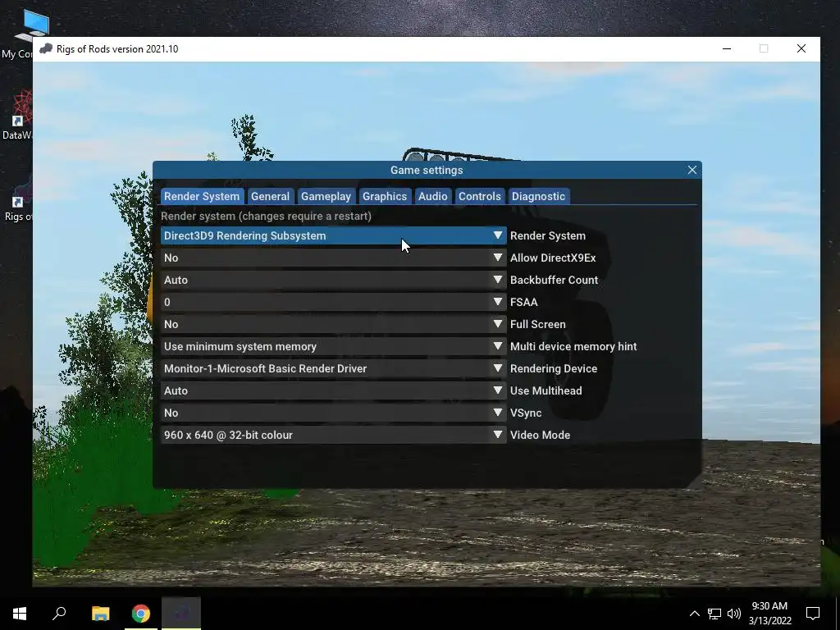Switch to the Render System tab

click(202, 196)
